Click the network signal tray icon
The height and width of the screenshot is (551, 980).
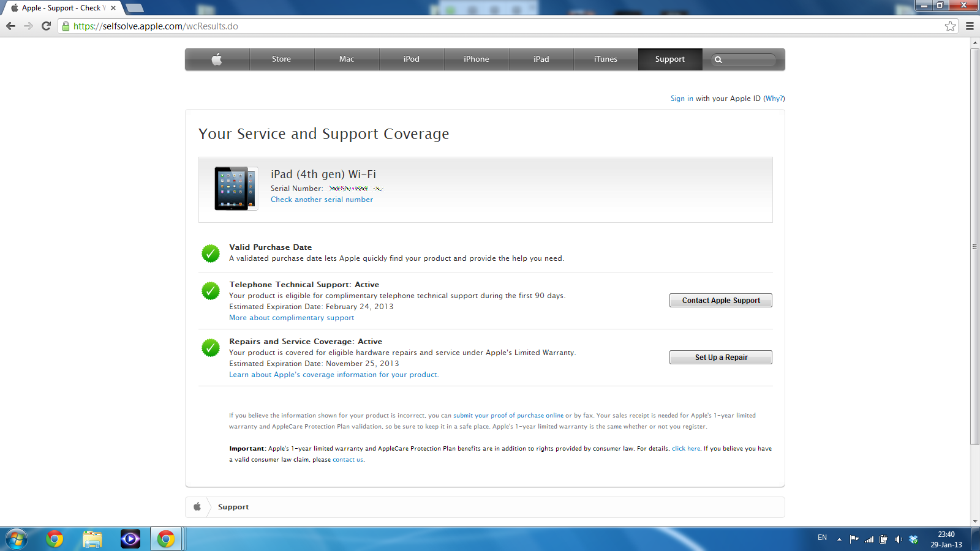pos(869,539)
